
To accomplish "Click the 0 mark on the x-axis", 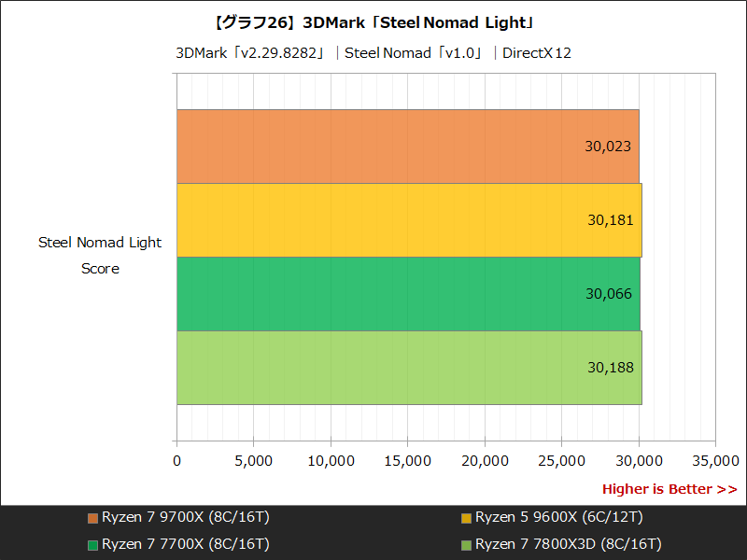I will (x=176, y=461).
